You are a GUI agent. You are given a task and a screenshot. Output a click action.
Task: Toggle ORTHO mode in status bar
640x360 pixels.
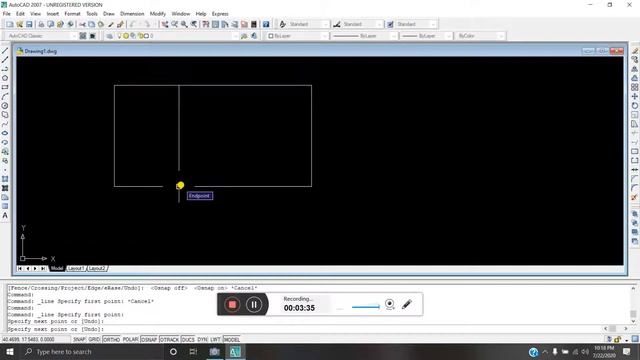(111, 340)
